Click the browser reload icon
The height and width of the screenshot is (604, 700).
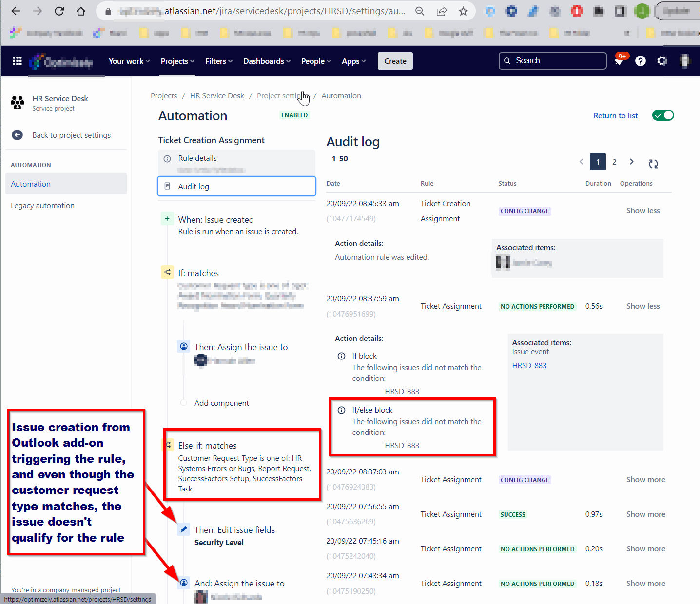pos(59,11)
